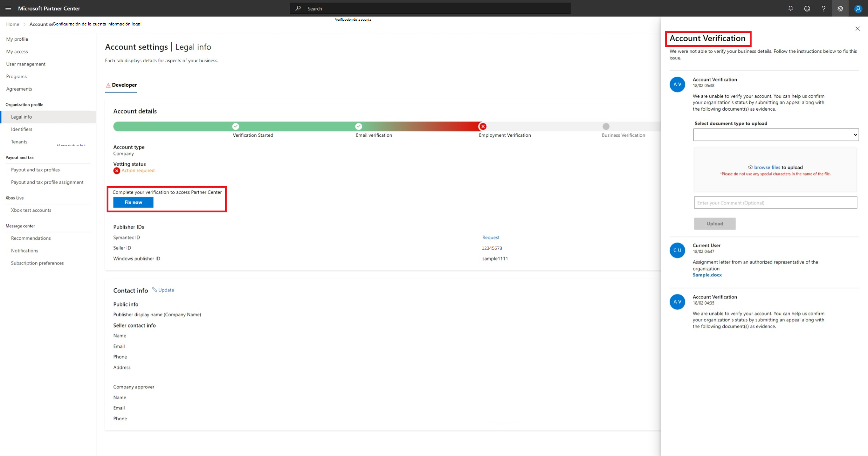Open Programs in the sidebar
The height and width of the screenshot is (456, 868).
16,76
